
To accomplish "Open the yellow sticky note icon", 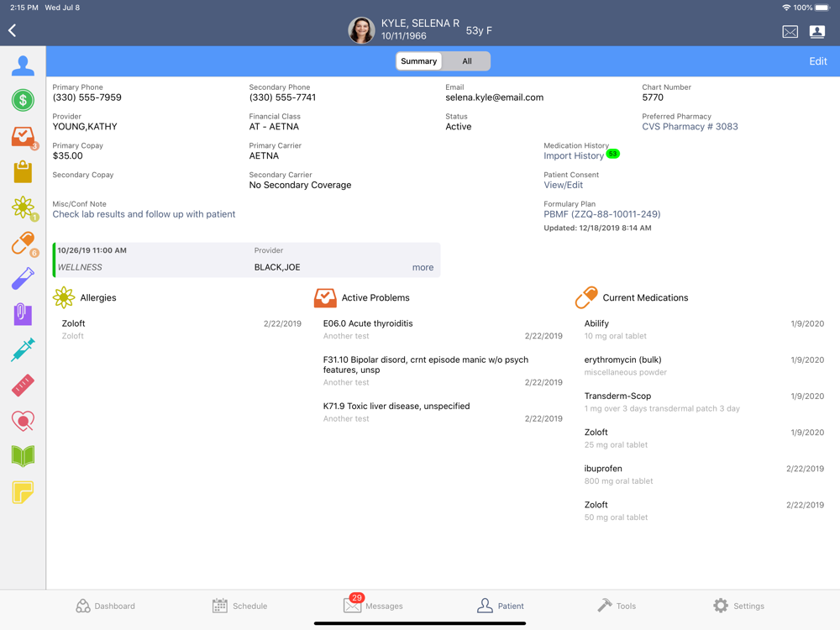I will click(23, 491).
